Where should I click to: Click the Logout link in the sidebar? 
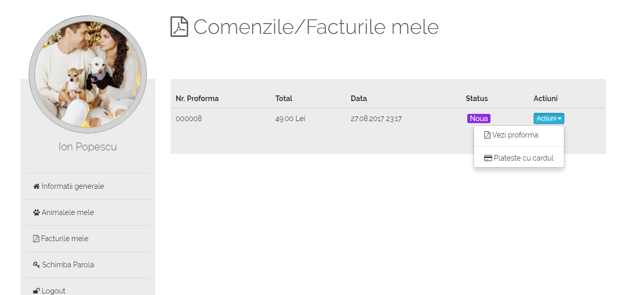click(x=53, y=291)
